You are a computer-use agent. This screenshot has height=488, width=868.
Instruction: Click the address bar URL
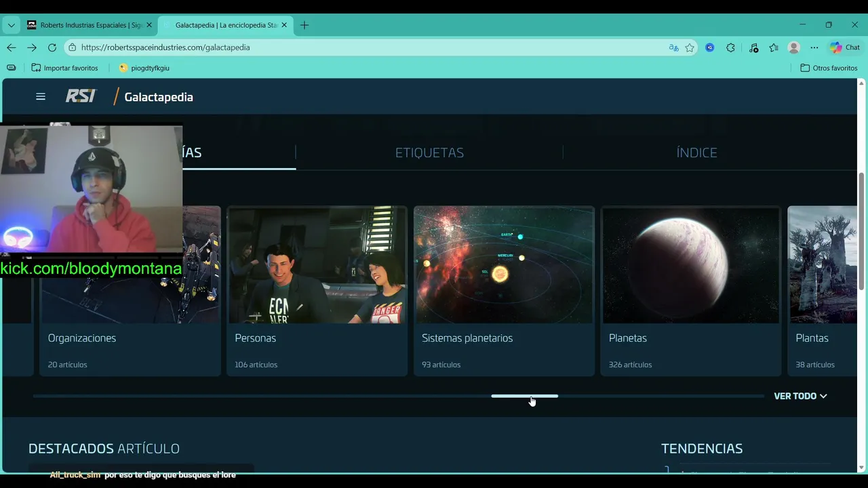(x=165, y=47)
